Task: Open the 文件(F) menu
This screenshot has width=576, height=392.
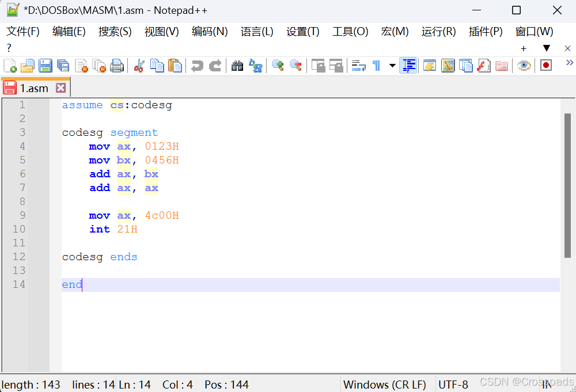Action: pyautogui.click(x=23, y=32)
